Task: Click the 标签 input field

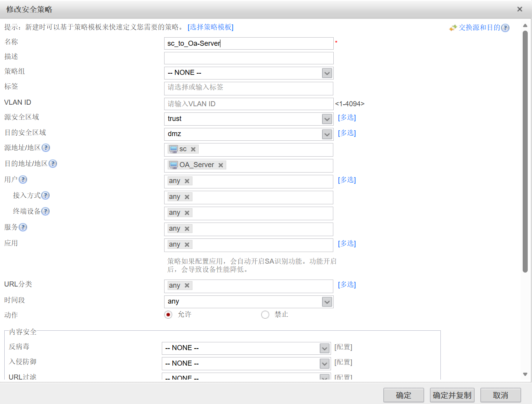Action: (x=249, y=88)
